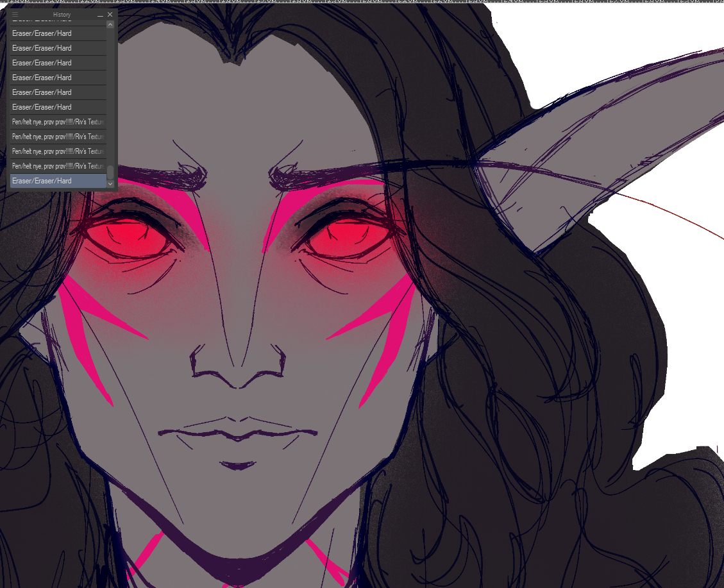Select the fifth fully visible Eraser/Eraser/Hard entry

(58, 92)
